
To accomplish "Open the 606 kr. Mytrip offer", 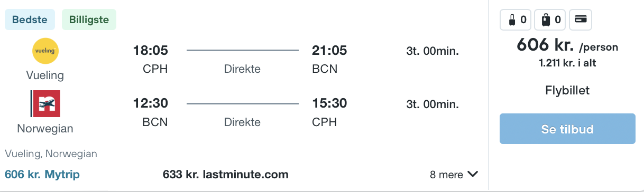I will coord(42,174).
